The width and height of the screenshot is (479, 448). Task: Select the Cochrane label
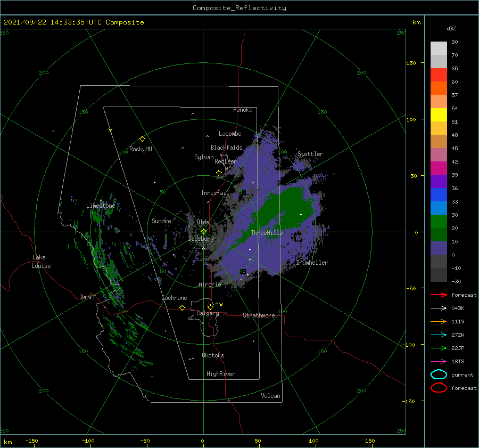coord(174,298)
